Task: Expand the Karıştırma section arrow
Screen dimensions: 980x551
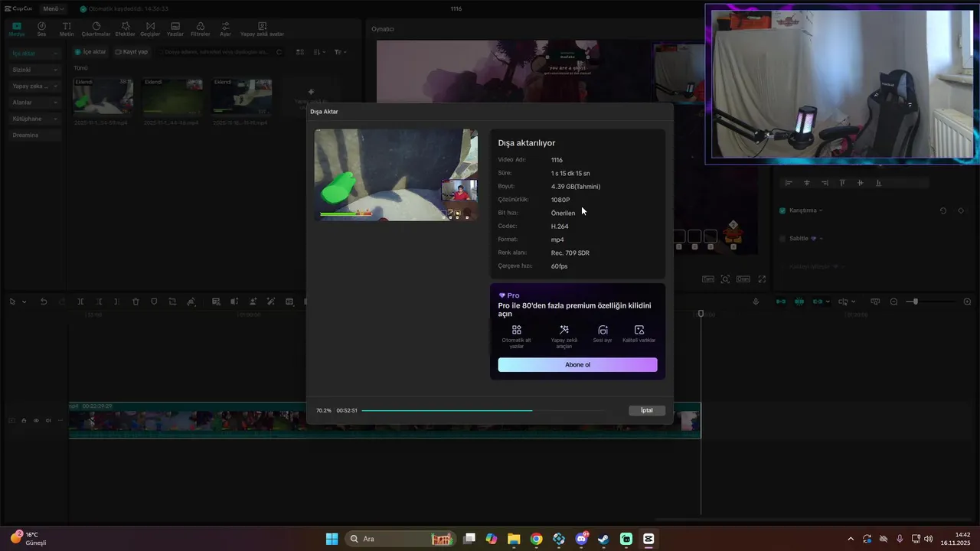Action: click(820, 210)
